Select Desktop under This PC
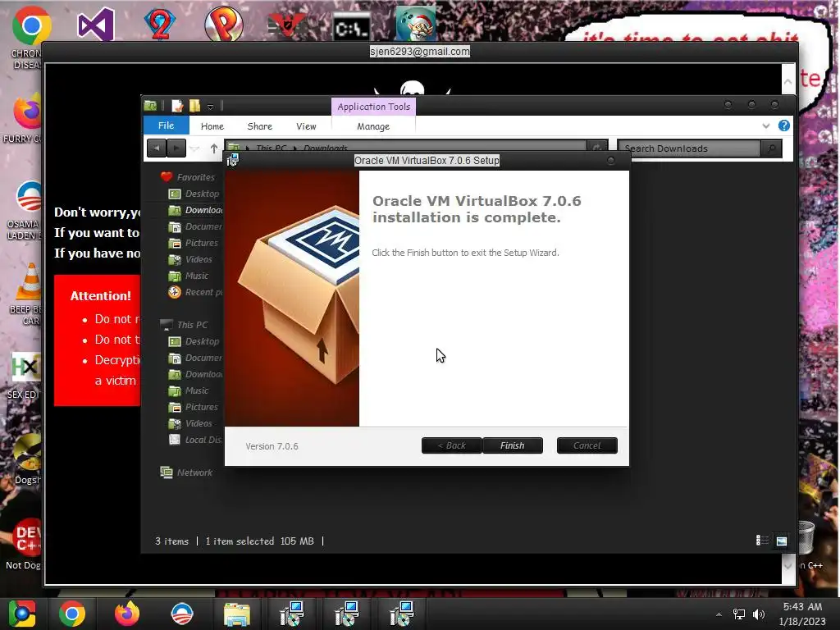The image size is (840, 630). coord(194,341)
